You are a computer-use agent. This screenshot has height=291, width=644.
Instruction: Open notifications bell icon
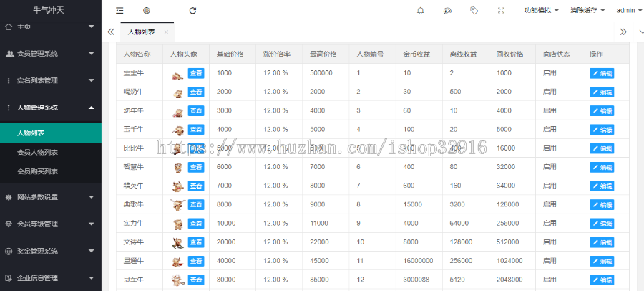(420, 11)
